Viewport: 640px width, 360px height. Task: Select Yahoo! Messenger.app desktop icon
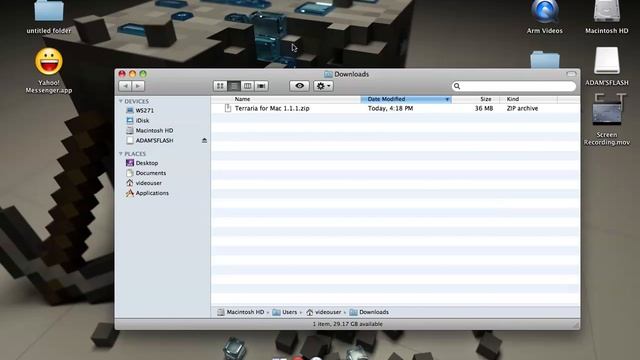(x=49, y=70)
